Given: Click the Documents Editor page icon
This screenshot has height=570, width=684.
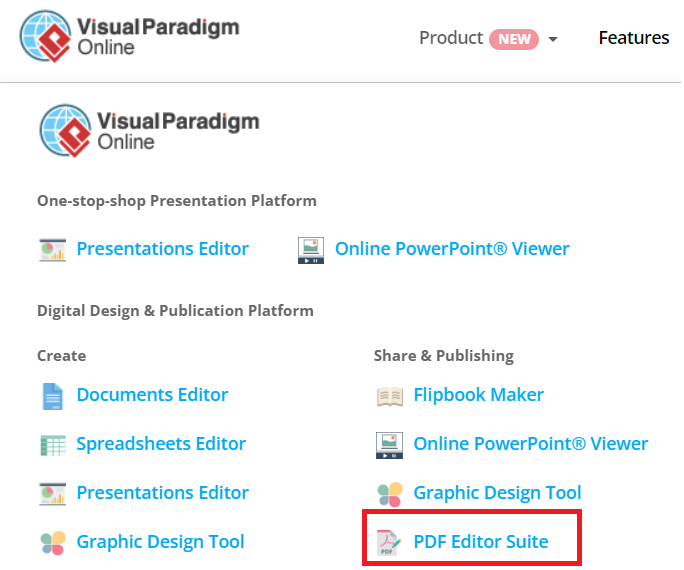Looking at the screenshot, I should pos(53,395).
